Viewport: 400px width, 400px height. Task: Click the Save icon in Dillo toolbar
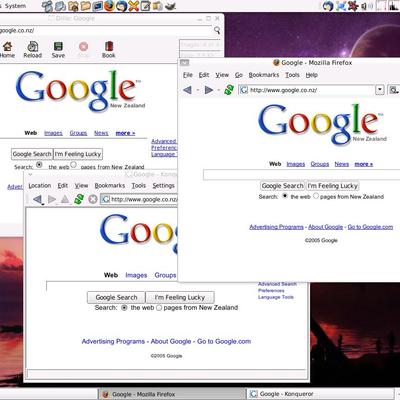tap(58, 46)
